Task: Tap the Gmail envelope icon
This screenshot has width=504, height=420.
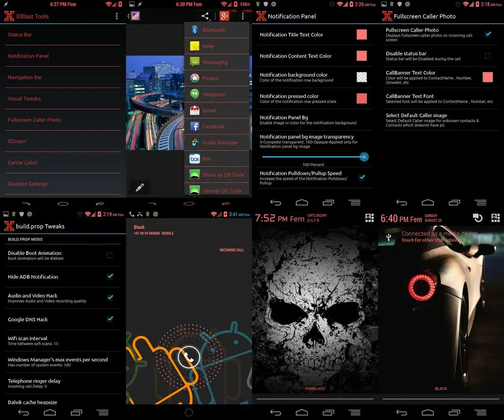Action: point(194,110)
